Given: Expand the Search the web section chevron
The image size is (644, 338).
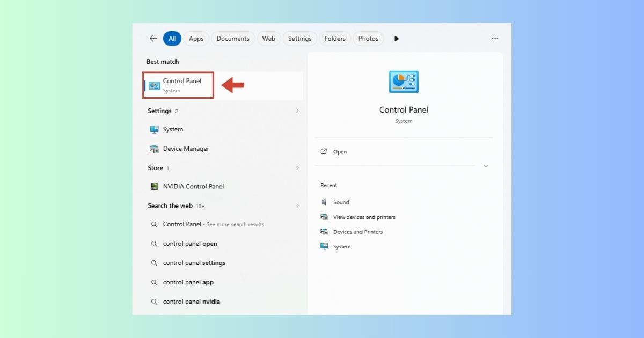Looking at the screenshot, I should (297, 205).
